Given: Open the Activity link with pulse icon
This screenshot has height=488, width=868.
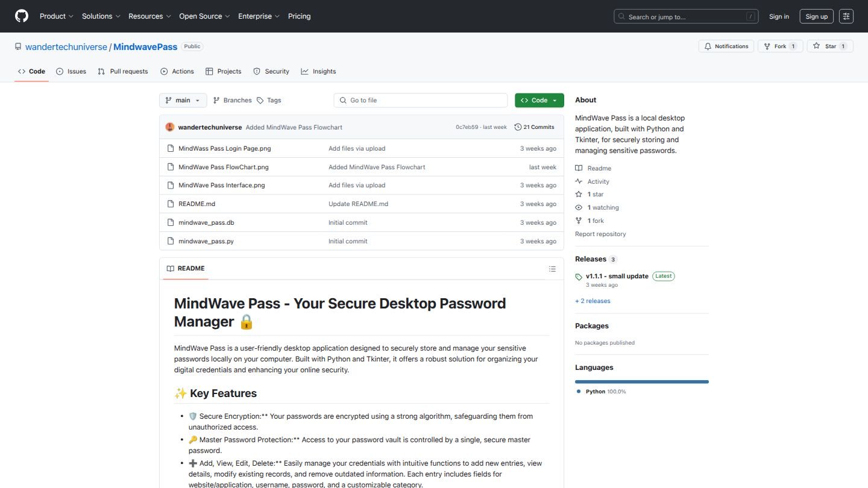Looking at the screenshot, I should point(598,181).
